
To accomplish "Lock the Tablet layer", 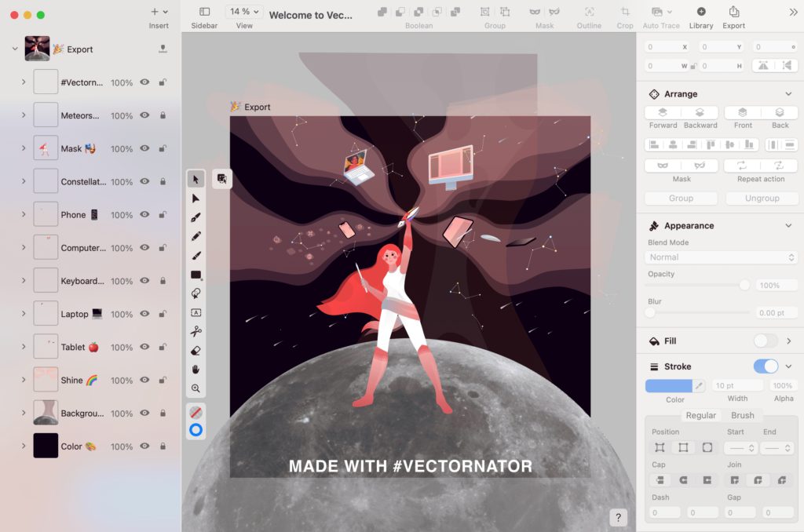I will tap(163, 347).
